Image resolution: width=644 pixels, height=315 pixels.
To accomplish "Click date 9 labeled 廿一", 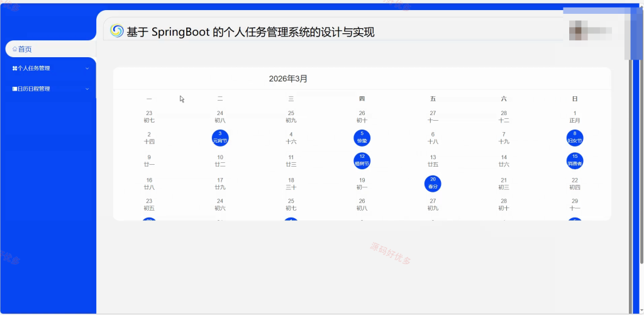I will [x=149, y=160].
